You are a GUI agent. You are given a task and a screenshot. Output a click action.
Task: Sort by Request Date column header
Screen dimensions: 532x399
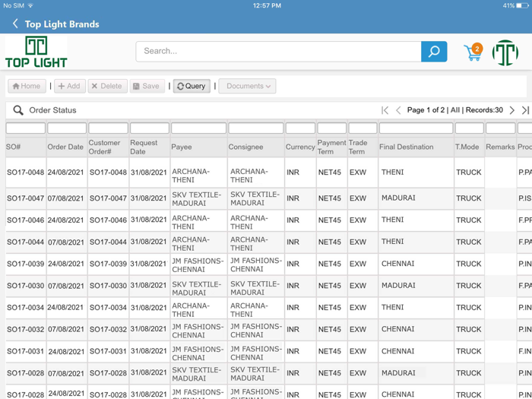144,147
